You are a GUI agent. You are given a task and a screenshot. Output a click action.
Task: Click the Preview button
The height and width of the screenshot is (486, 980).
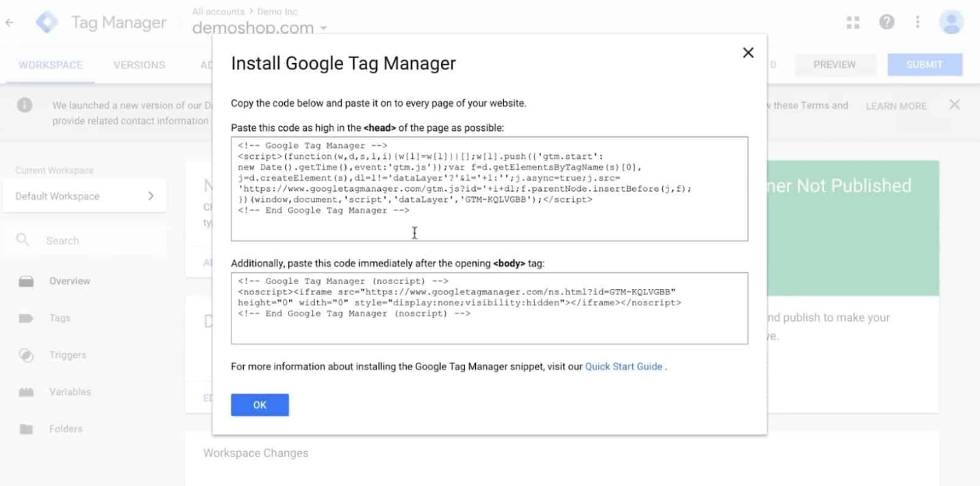[834, 64]
